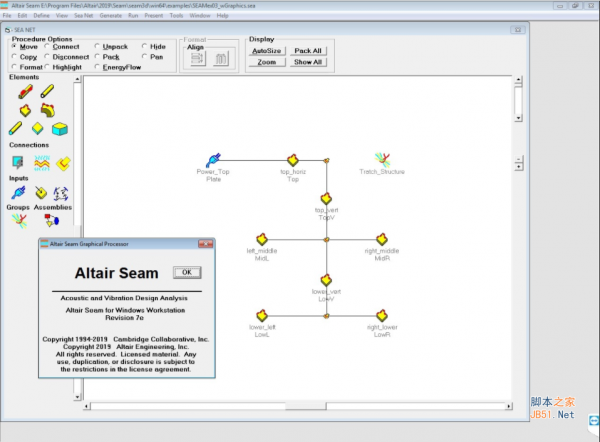This screenshot has width=600, height=442.
Task: Close the SEA NET window
Action: (517, 30)
